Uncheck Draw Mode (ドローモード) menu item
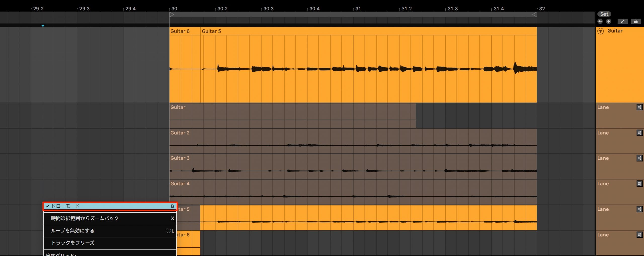This screenshot has width=644, height=256. (x=110, y=206)
